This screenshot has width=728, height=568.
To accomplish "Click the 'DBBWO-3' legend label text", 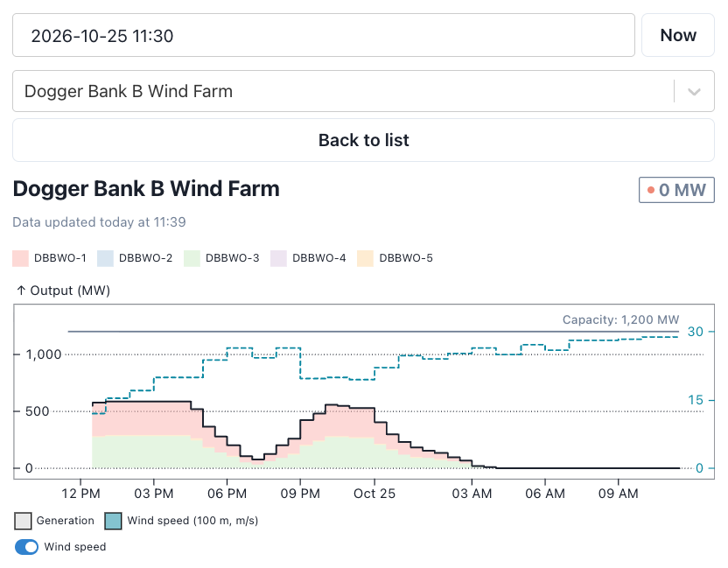I will click(232, 258).
